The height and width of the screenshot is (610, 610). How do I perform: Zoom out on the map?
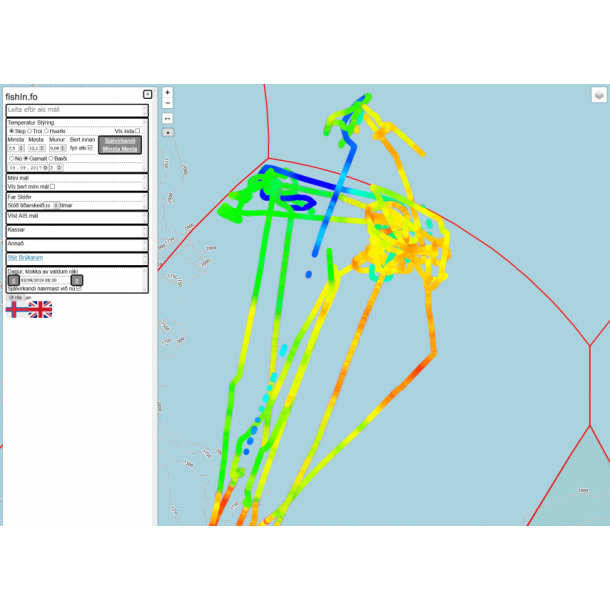tap(167, 103)
